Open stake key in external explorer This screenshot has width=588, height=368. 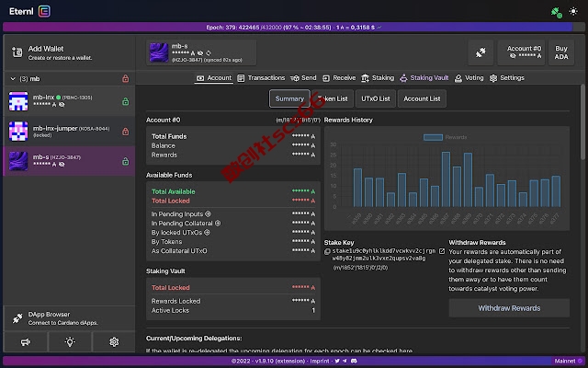point(442,251)
